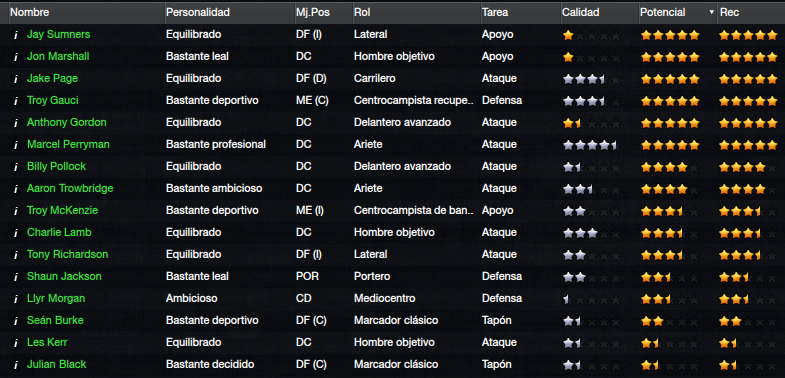Open player profile for Jake Page
The height and width of the screenshot is (378, 785).
coord(52,79)
